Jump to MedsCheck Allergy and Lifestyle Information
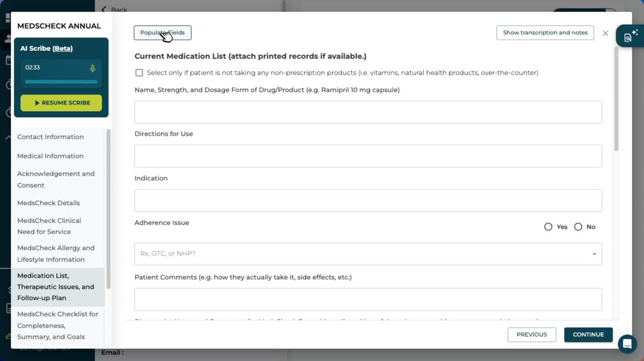 [56, 254]
